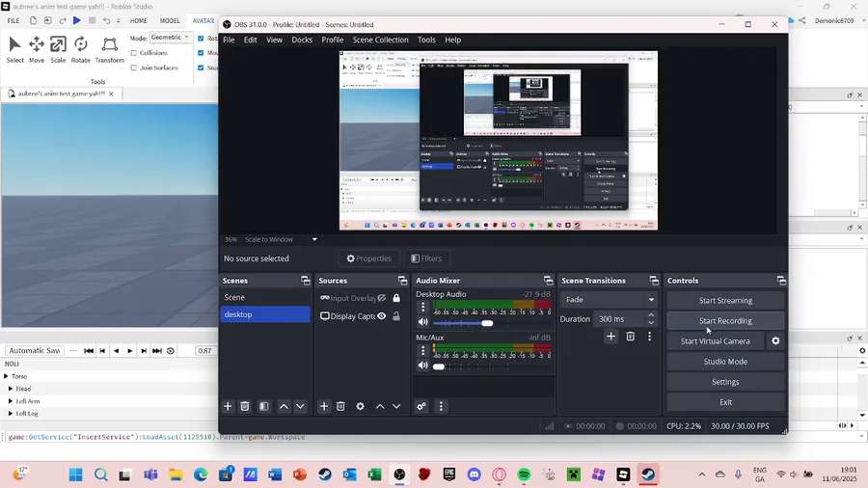Switch to the MODEL ribbon tab
Screen dimensions: 868x488
coord(170,21)
